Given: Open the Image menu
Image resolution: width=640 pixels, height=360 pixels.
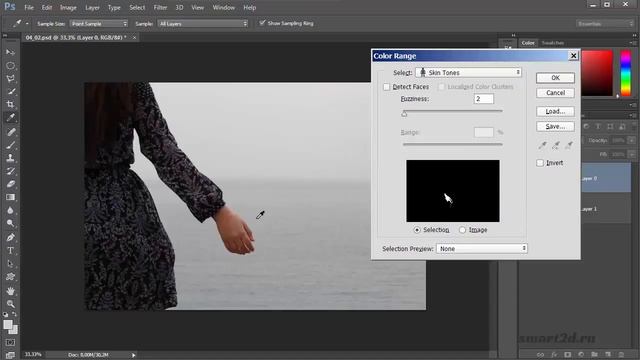Looking at the screenshot, I should click(68, 7).
